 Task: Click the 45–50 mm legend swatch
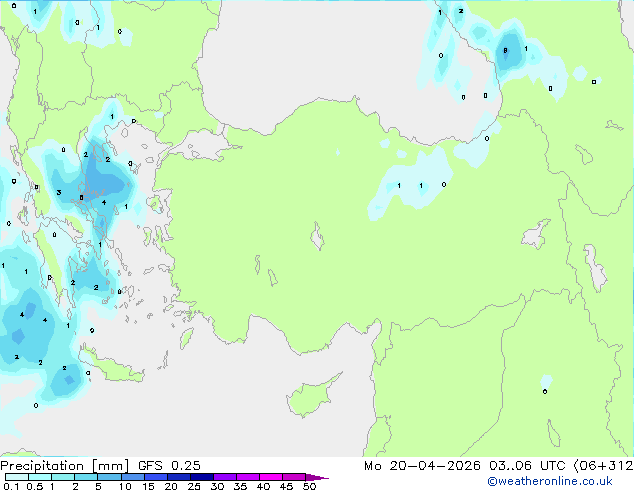pos(294,477)
